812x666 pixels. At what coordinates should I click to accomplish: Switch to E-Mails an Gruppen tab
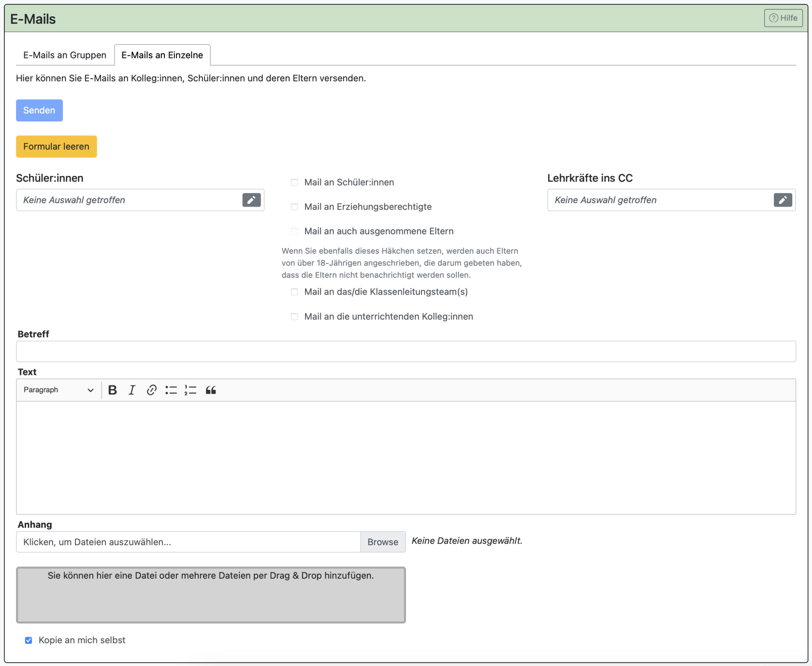65,55
